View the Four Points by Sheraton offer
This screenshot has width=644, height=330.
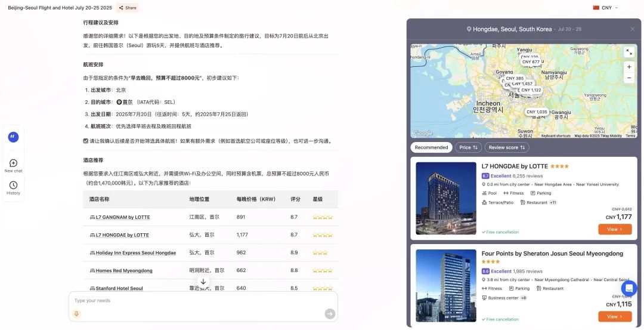point(615,316)
